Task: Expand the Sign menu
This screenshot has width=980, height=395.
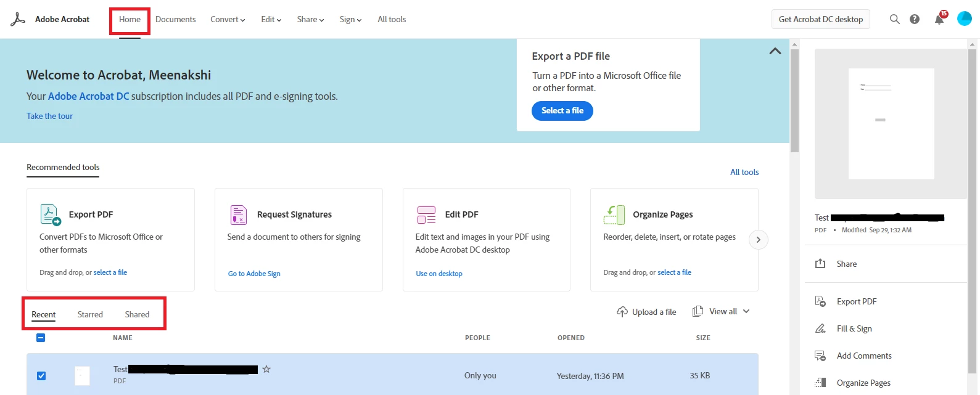Action: tap(350, 19)
